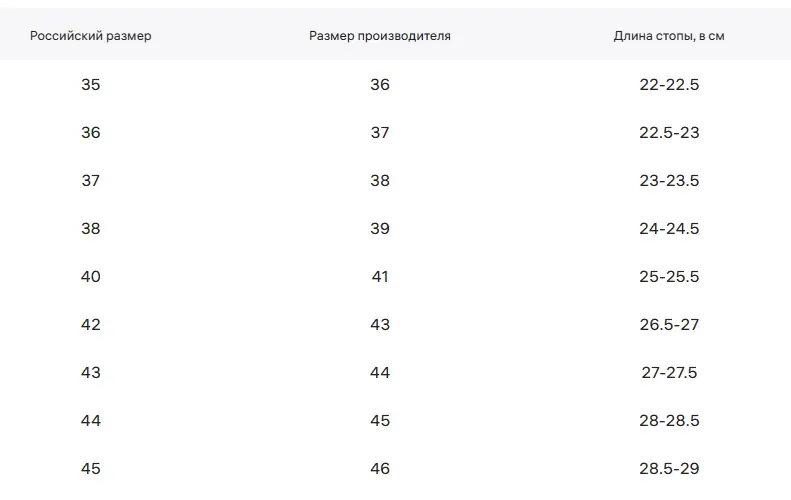Select foot length 27-27.5 cell
This screenshot has height=500, width=791.
click(x=669, y=373)
